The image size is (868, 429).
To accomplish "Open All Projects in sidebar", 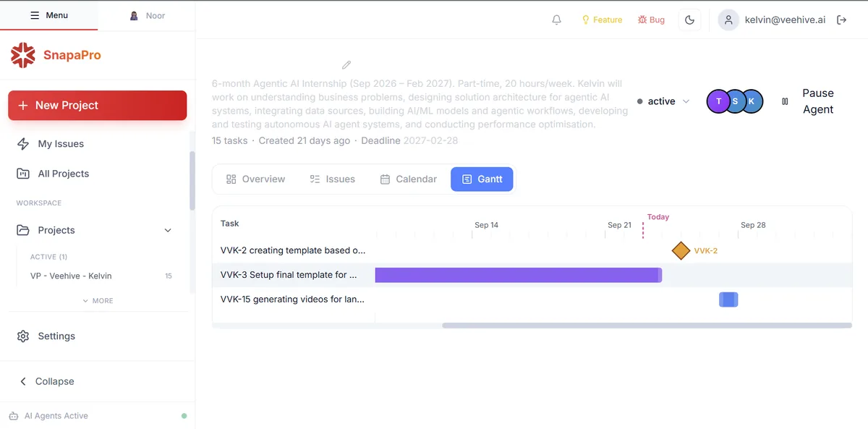I will (x=98, y=174).
